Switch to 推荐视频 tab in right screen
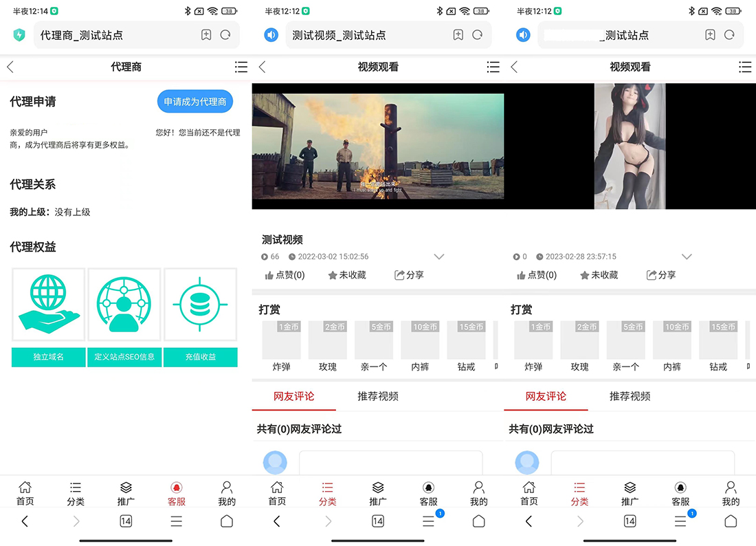The width and height of the screenshot is (756, 546). [630, 397]
